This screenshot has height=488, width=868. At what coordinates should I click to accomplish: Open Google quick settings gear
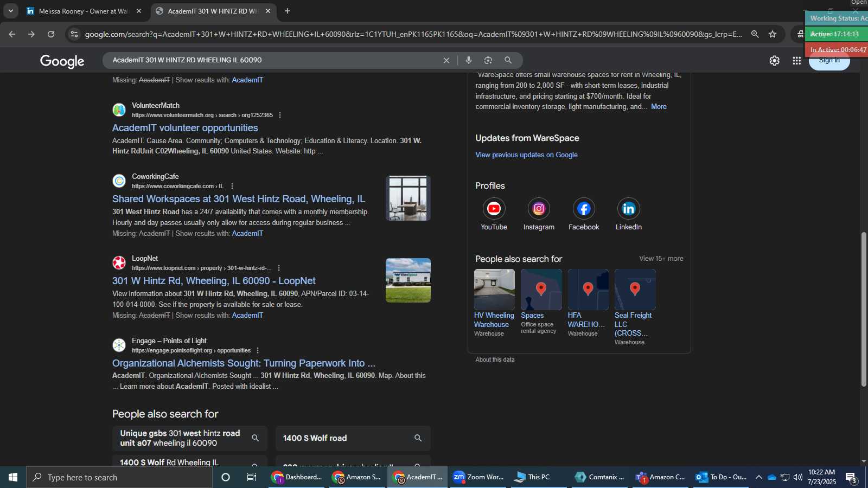click(x=775, y=61)
